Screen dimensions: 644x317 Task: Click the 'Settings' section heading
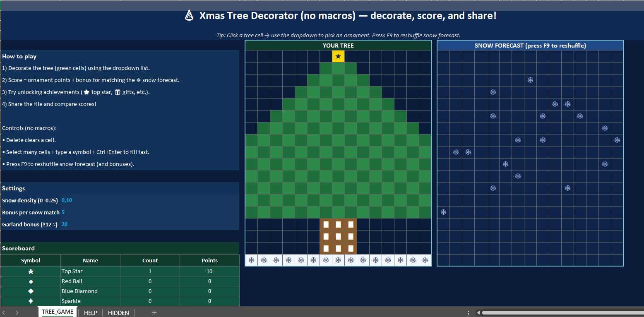coord(14,188)
